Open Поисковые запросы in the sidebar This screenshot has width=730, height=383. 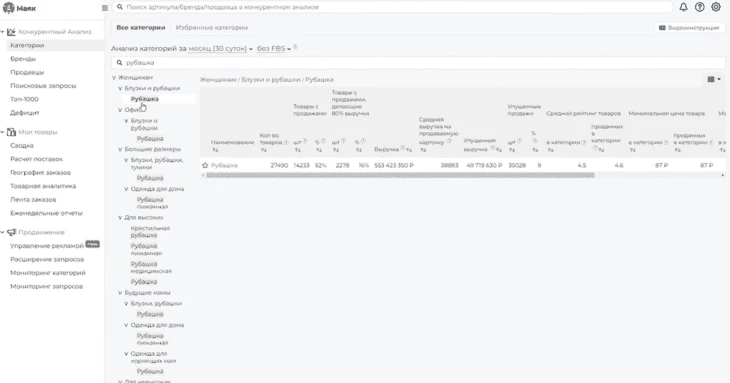[x=43, y=86]
